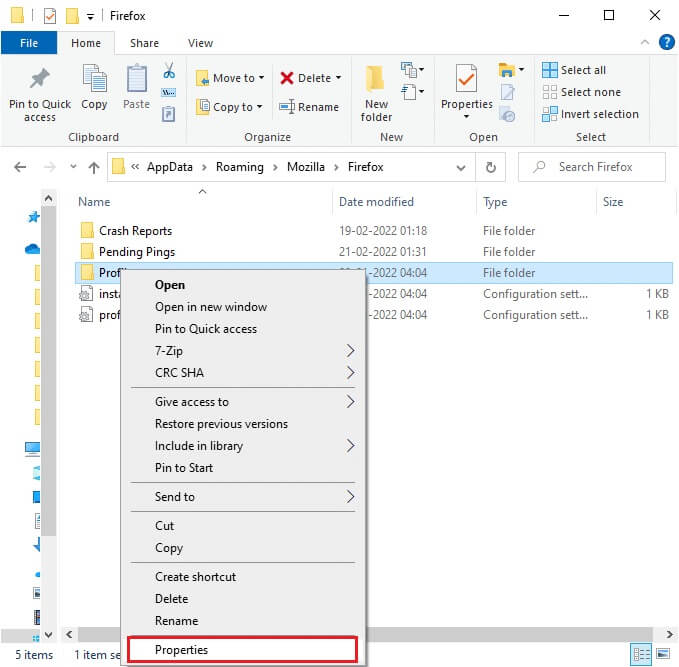Click This PC icon in sidebar

pos(32,449)
